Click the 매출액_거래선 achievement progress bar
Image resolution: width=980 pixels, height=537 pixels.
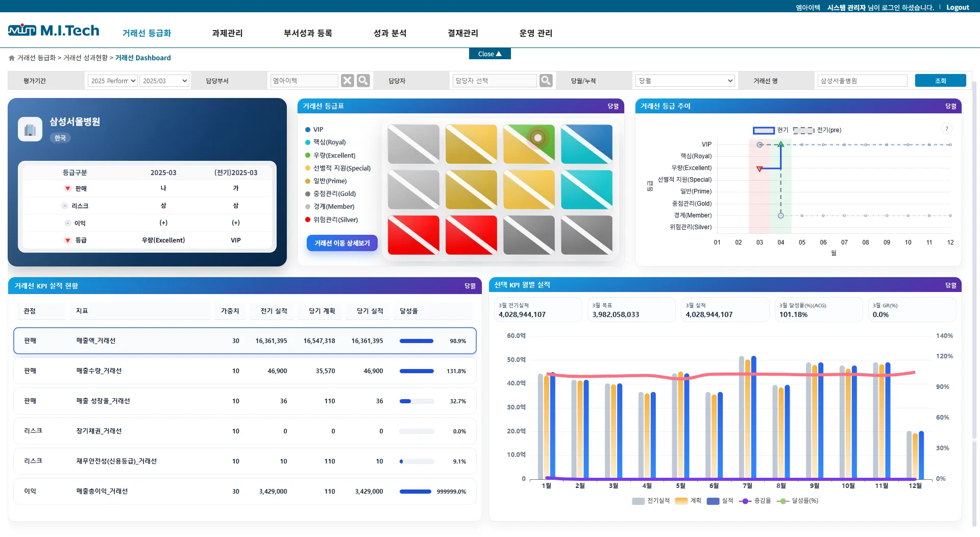[416, 341]
